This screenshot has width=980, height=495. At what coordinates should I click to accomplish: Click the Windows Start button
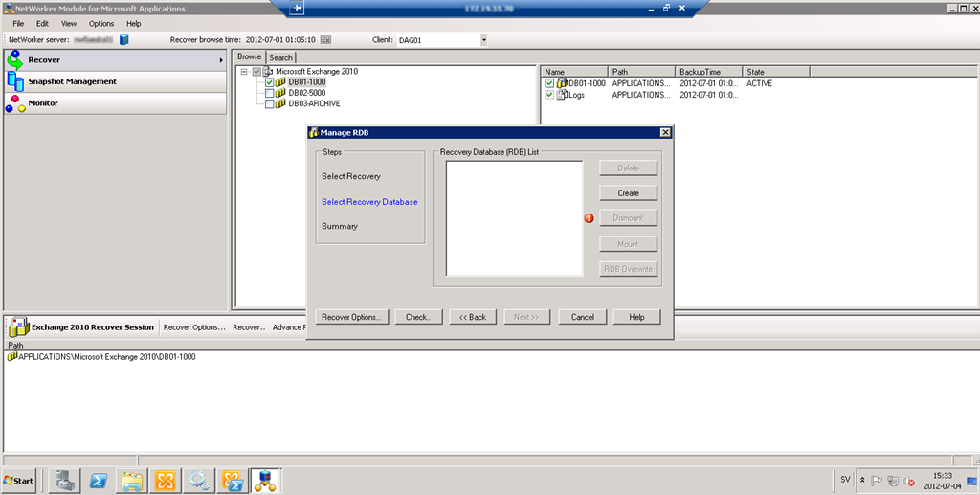pyautogui.click(x=19, y=481)
